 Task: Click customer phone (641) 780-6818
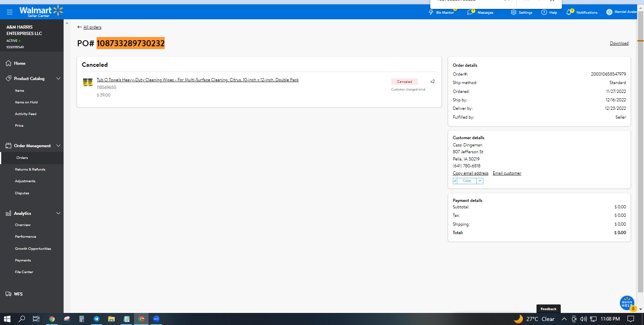point(466,166)
